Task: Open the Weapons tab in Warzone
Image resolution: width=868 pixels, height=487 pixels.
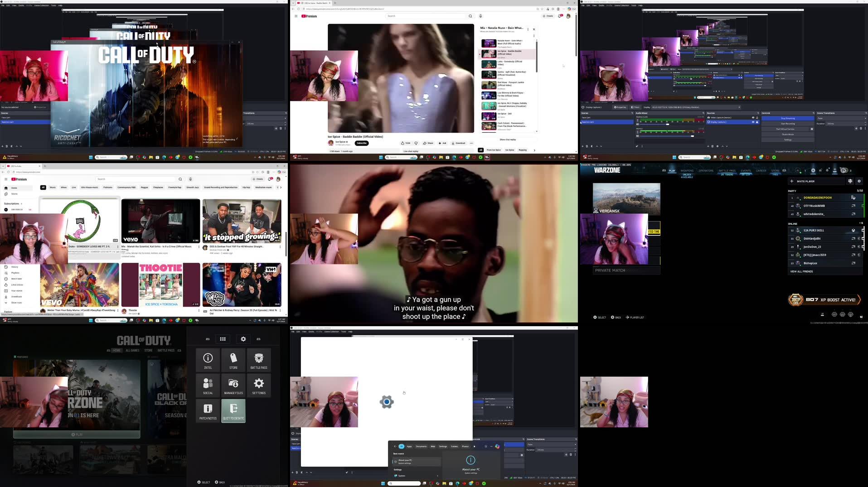Action: 687,171
